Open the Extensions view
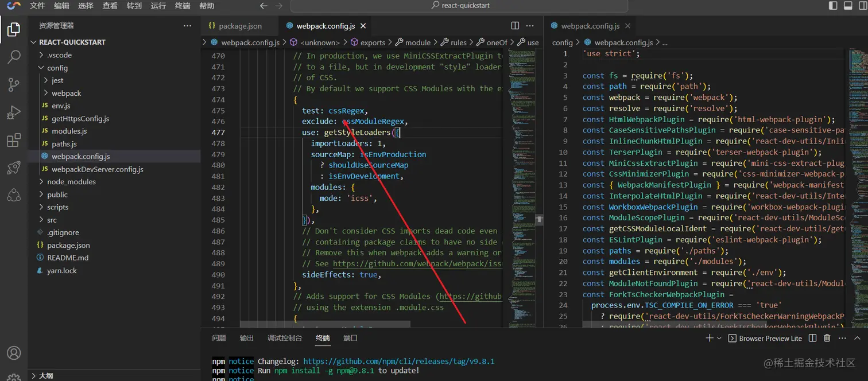The image size is (868, 381). [14, 141]
